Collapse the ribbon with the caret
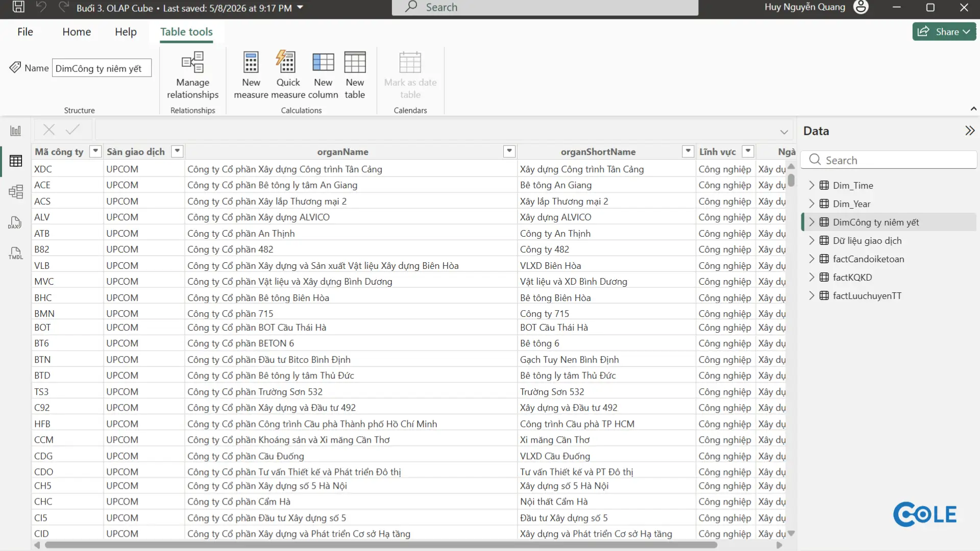 pos(973,109)
